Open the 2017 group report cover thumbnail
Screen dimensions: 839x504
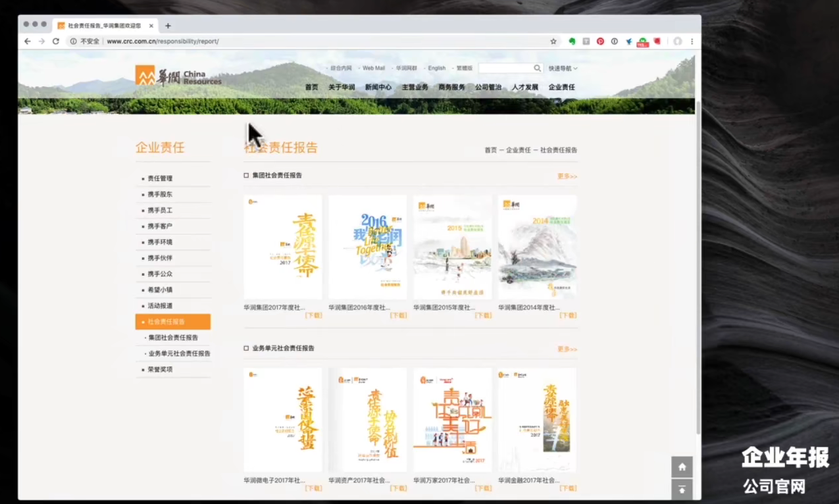[x=283, y=247]
